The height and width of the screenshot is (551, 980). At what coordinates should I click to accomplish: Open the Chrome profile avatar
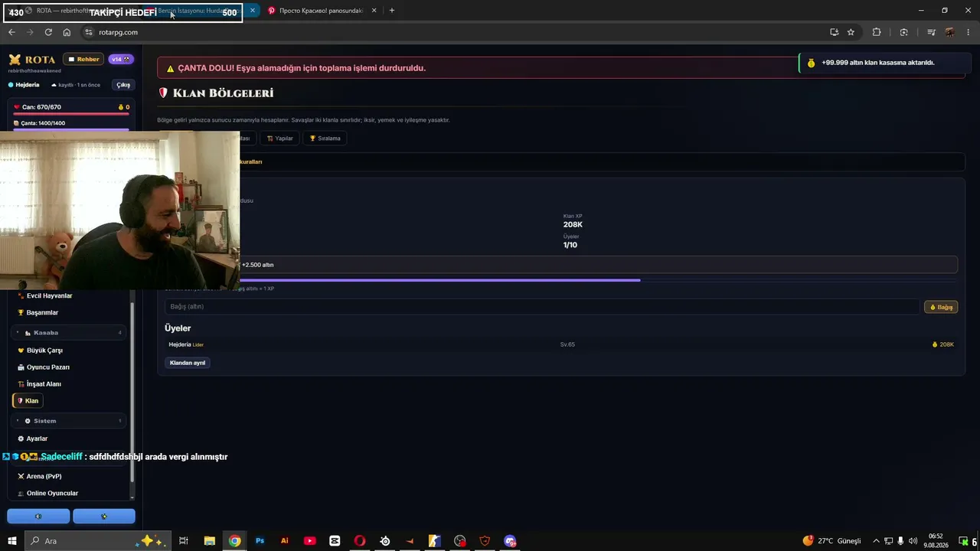[x=949, y=32]
